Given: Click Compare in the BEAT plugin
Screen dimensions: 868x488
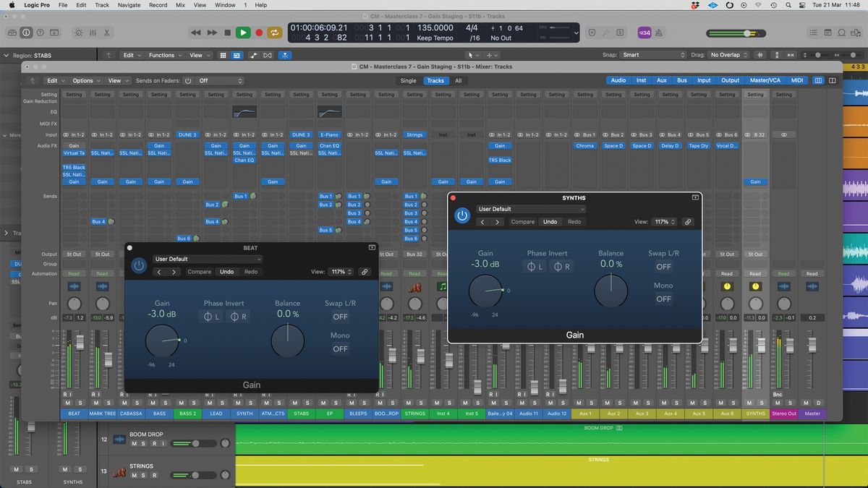Looking at the screenshot, I should pyautogui.click(x=199, y=272).
